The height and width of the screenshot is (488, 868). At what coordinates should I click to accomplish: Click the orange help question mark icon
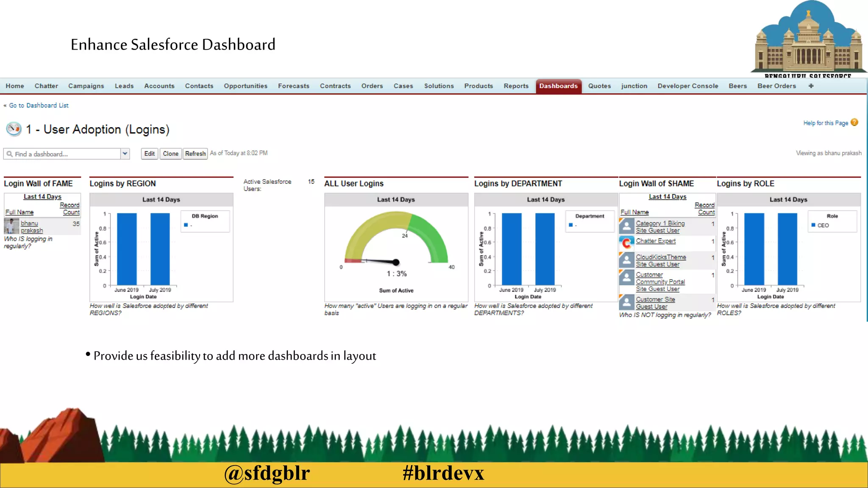click(854, 122)
